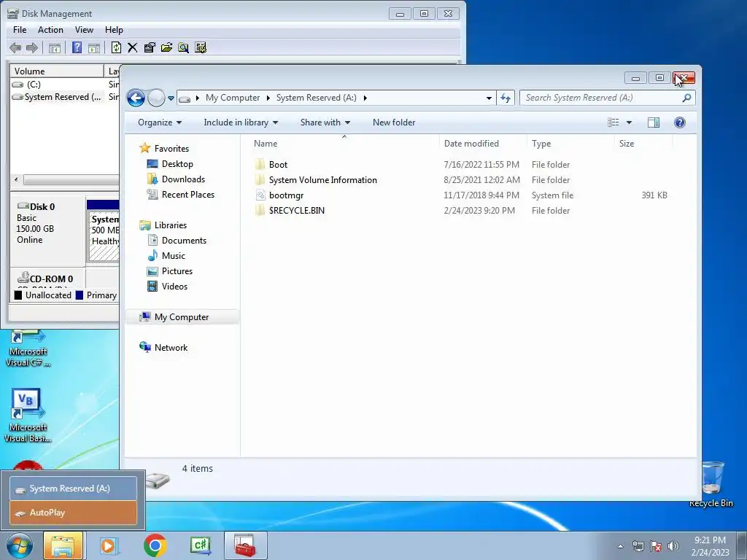The image size is (747, 560).
Task: Click the Show/Hide Action Pane toolbar icon
Action: pos(94,47)
